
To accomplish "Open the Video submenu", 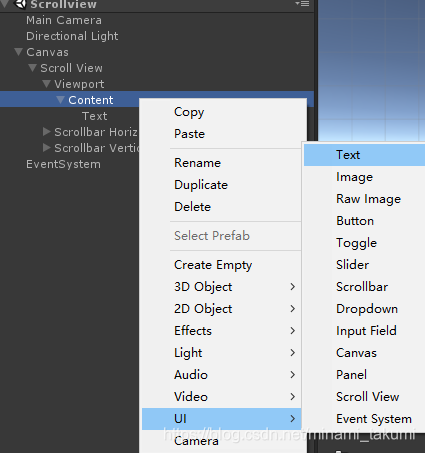I will [x=222, y=397].
